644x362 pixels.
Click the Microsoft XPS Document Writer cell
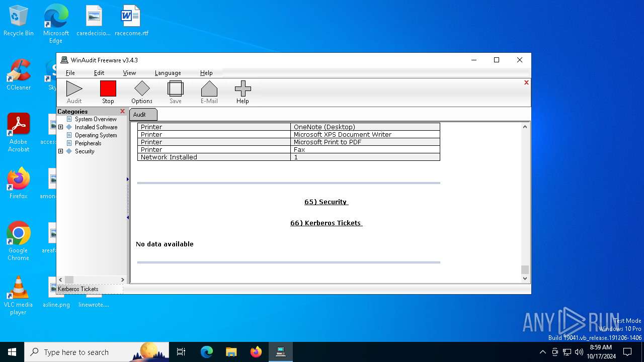coord(365,135)
